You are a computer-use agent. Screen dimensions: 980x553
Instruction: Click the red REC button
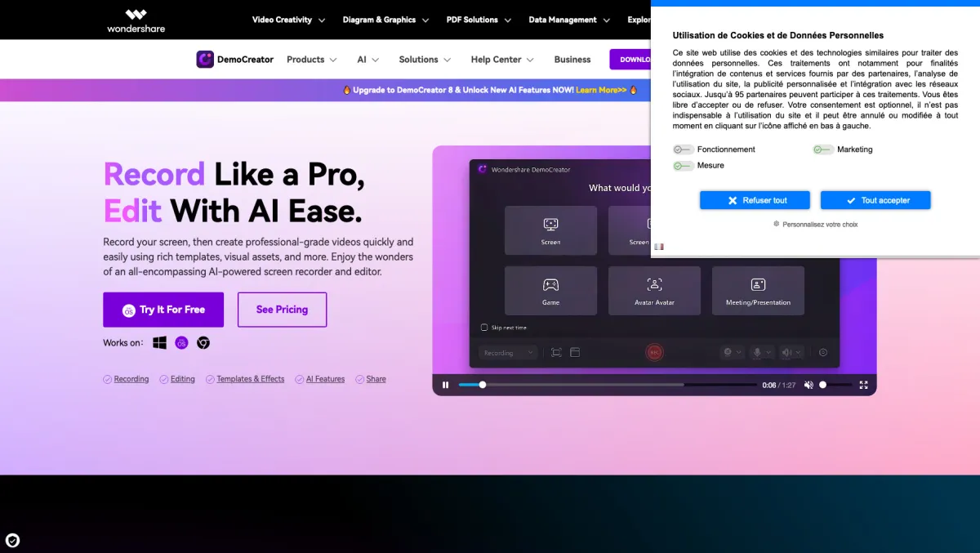[654, 352]
